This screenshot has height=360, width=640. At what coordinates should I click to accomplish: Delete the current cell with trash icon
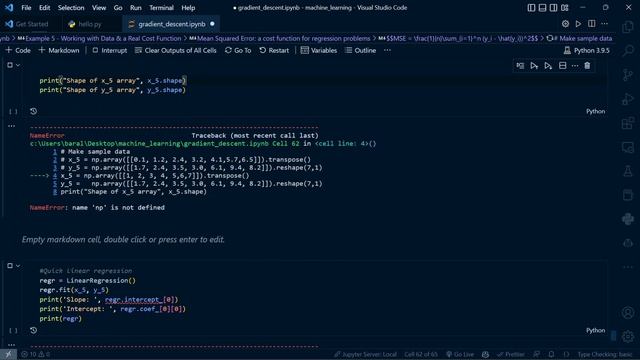tap(587, 66)
